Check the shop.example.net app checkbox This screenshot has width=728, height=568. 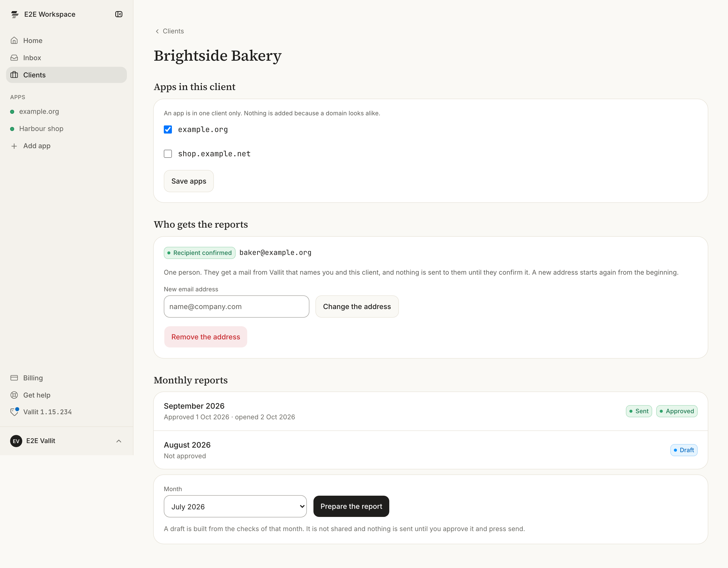(x=168, y=154)
